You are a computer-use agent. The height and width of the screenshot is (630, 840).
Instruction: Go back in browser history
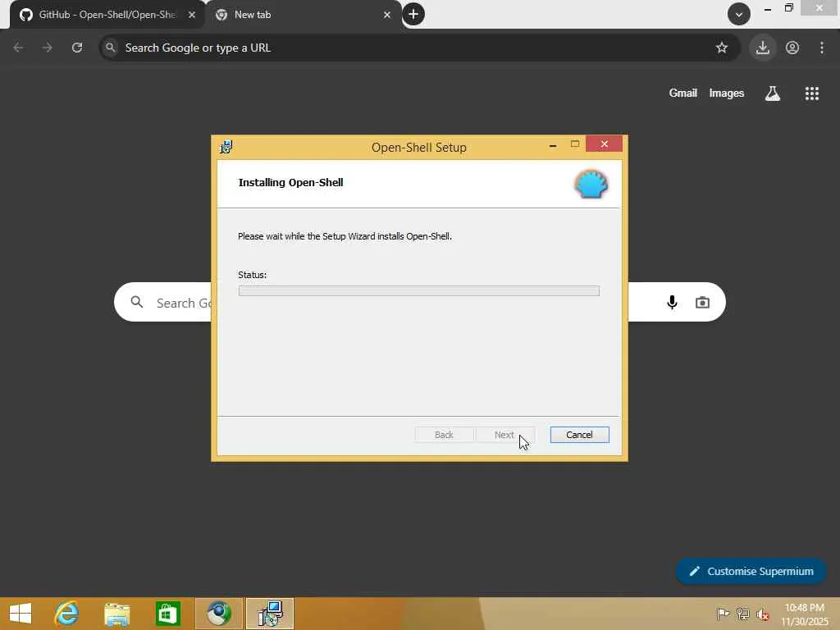(18, 48)
